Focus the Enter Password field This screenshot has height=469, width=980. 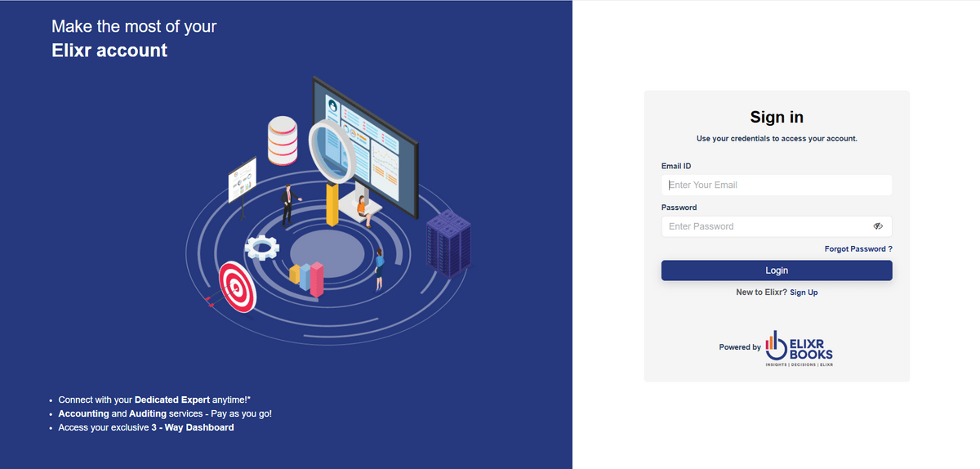[764, 226]
